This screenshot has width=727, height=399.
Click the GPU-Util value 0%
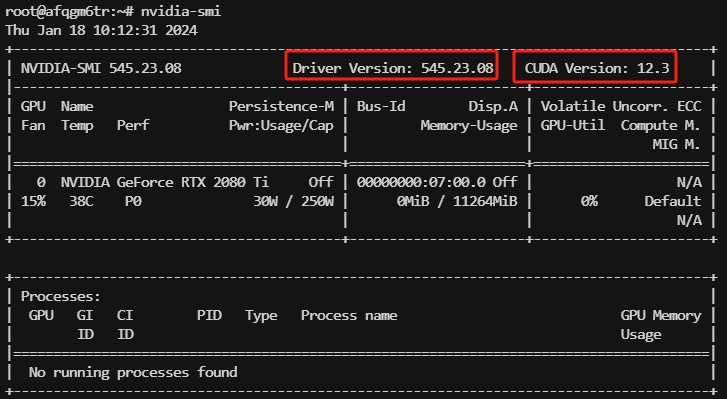589,201
